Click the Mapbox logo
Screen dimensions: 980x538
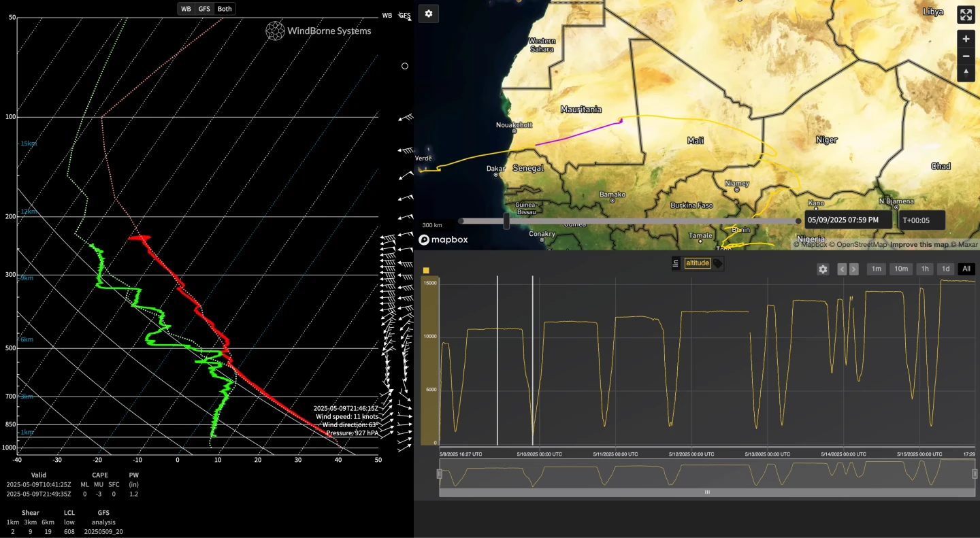(x=443, y=239)
